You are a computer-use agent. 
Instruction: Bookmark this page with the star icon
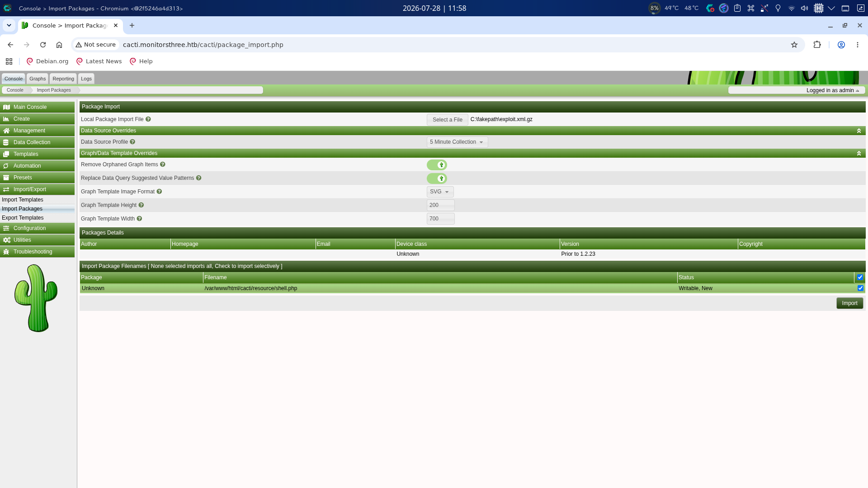pos(794,45)
